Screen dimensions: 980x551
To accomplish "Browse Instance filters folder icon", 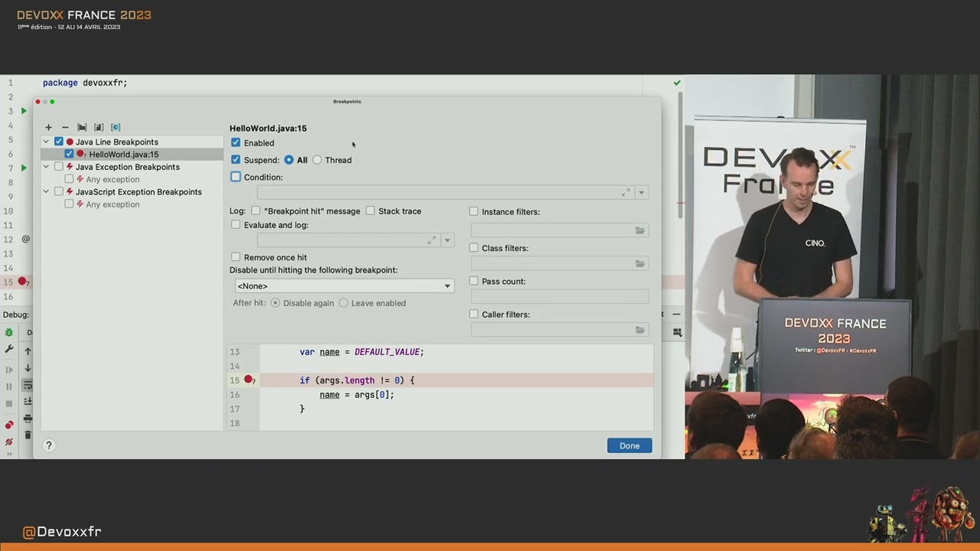I will (x=640, y=230).
